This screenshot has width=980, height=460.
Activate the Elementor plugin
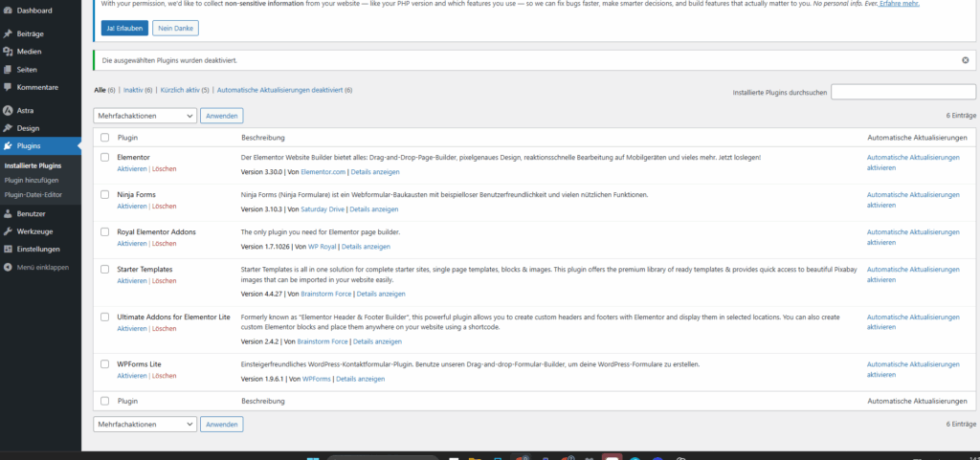coord(132,169)
